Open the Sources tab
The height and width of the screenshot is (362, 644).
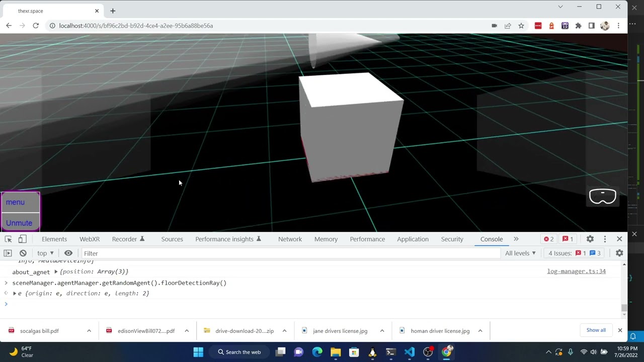click(172, 239)
